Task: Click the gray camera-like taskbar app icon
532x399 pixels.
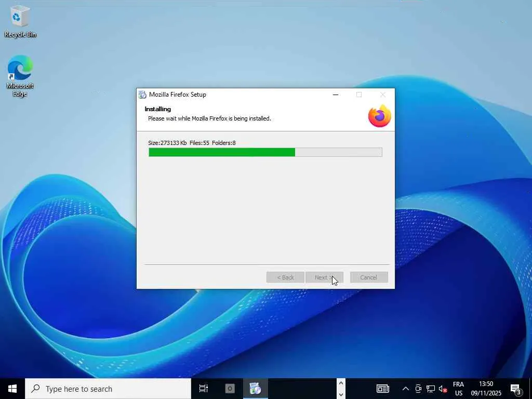Action: (x=230, y=389)
